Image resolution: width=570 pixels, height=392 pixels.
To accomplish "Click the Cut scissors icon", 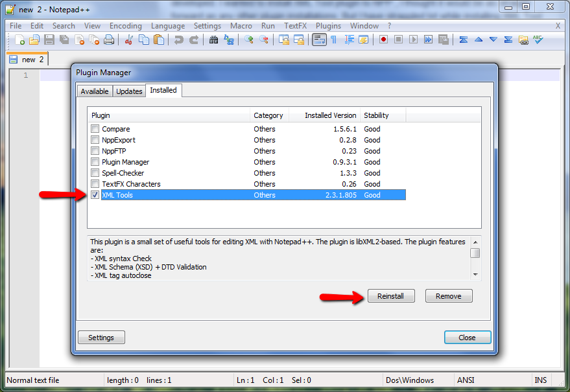I will 128,40.
